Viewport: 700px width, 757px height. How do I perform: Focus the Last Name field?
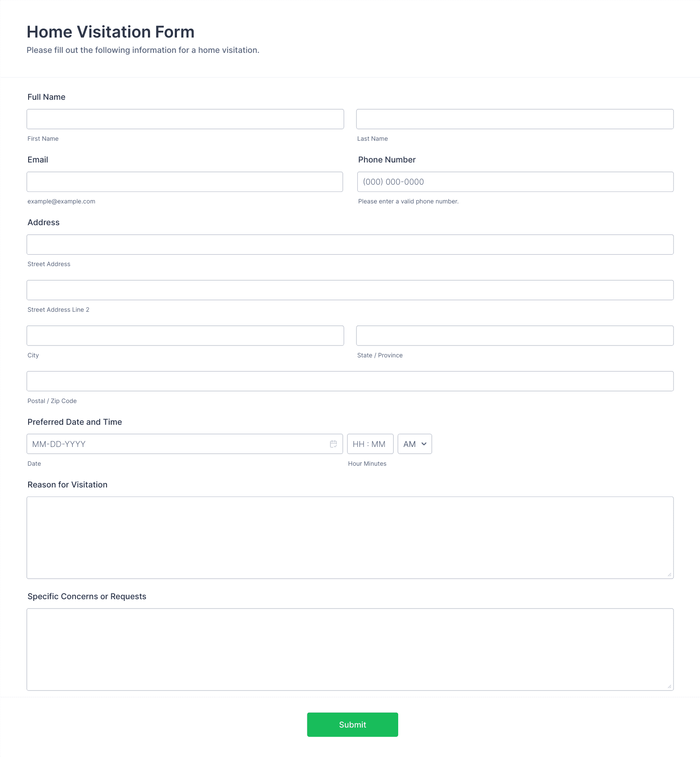click(515, 119)
